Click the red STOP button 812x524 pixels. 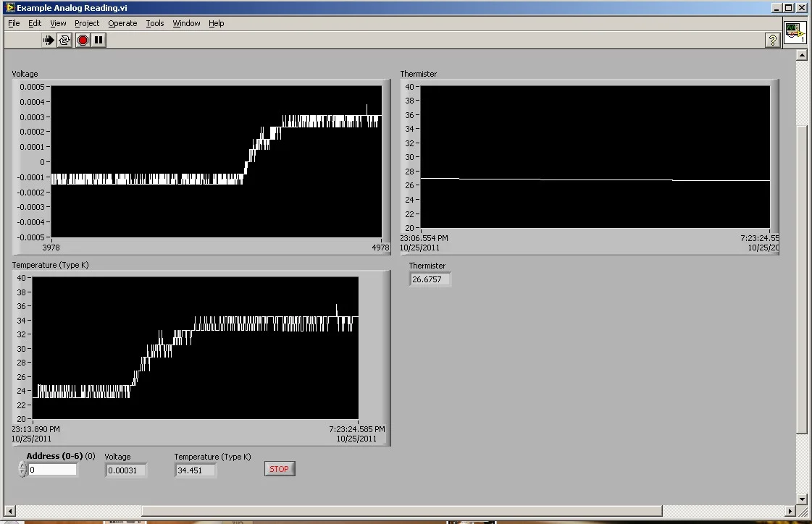click(x=279, y=469)
